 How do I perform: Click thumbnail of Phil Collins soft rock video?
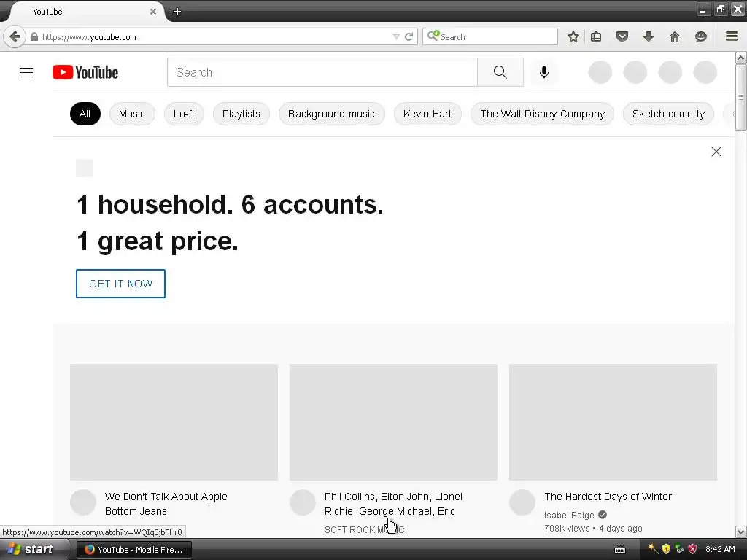[x=393, y=422]
